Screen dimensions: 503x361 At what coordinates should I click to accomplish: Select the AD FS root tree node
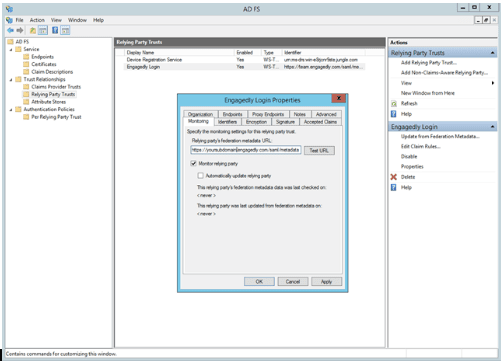tap(22, 42)
